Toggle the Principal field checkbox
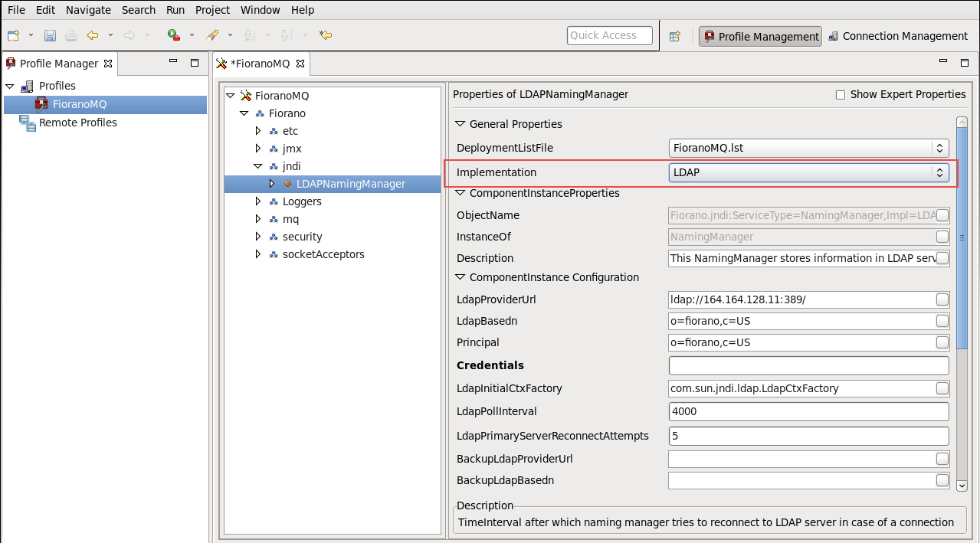This screenshot has width=980, height=543. click(x=942, y=342)
